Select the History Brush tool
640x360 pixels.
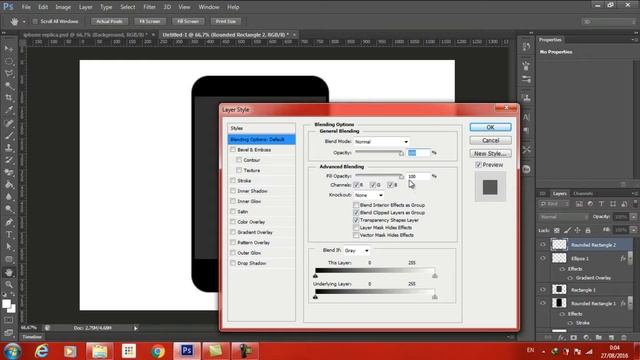(9, 160)
